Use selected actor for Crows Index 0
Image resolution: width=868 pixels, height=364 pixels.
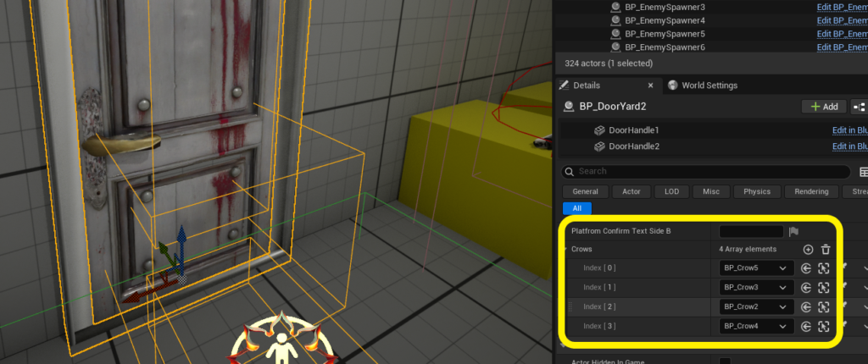pos(806,267)
